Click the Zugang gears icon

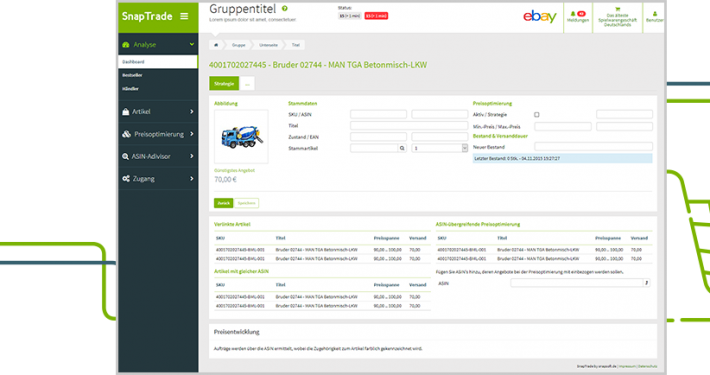pos(126,178)
